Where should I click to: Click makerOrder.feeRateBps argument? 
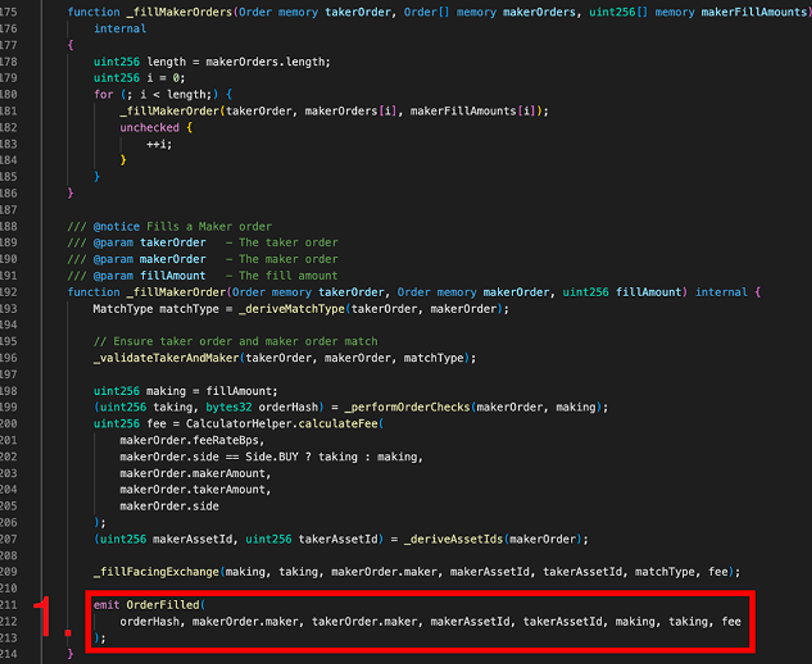[190, 440]
